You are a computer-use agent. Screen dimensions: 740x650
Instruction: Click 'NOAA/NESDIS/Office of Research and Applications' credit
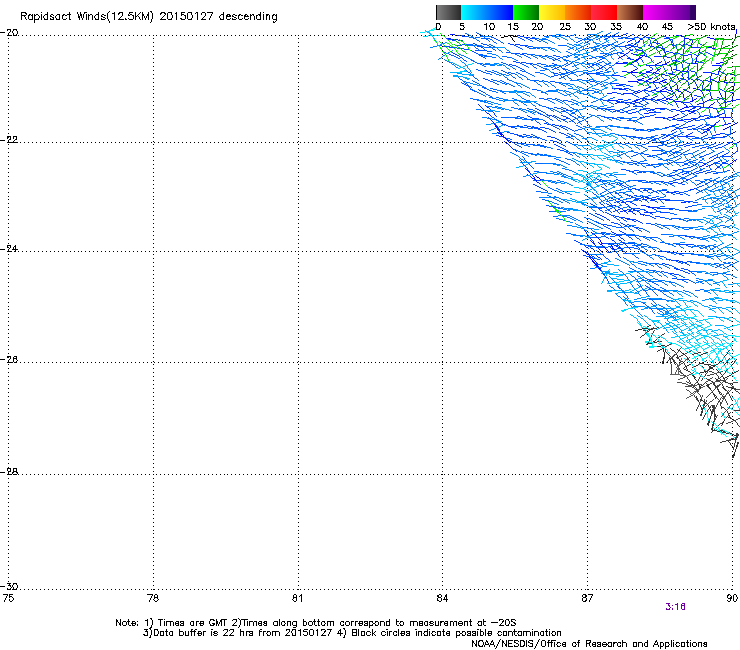(589, 644)
